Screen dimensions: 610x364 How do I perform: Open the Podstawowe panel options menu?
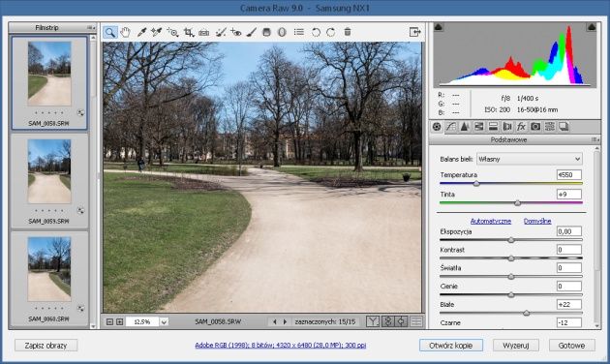pyautogui.click(x=595, y=139)
